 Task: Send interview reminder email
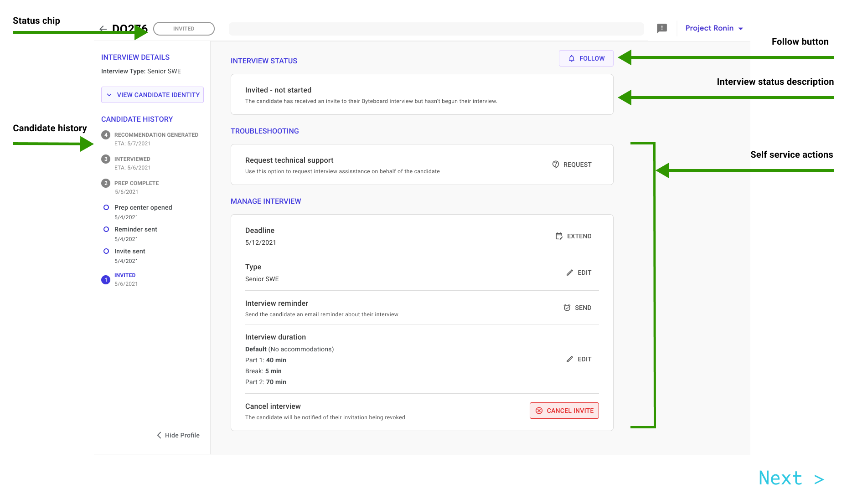[x=577, y=308]
